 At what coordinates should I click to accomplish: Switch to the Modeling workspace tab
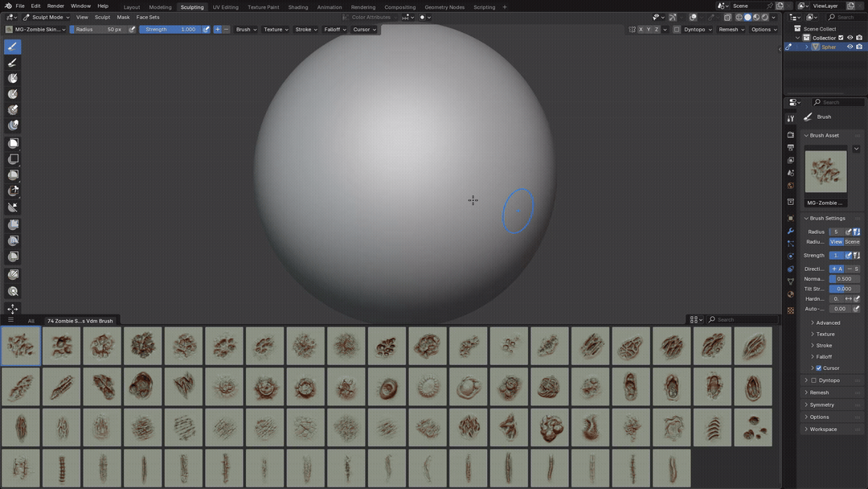pos(160,7)
